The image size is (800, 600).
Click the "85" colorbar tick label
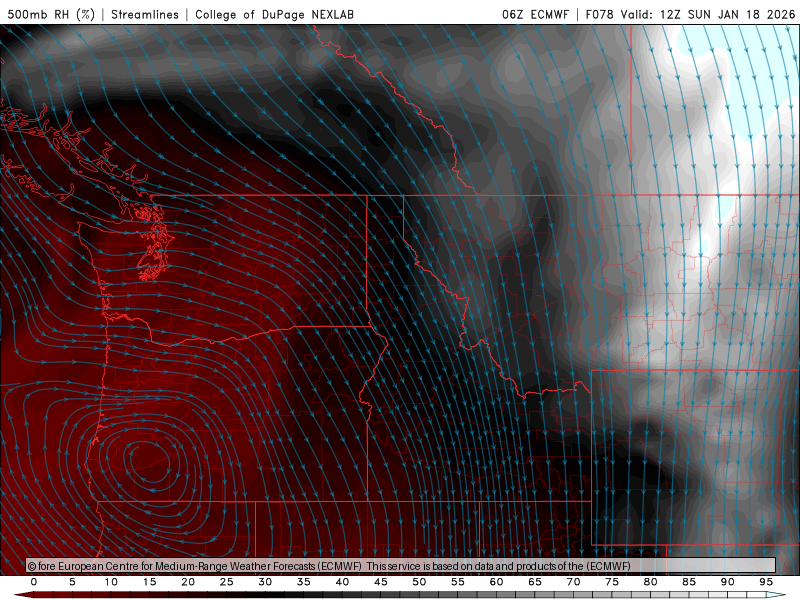click(x=689, y=582)
